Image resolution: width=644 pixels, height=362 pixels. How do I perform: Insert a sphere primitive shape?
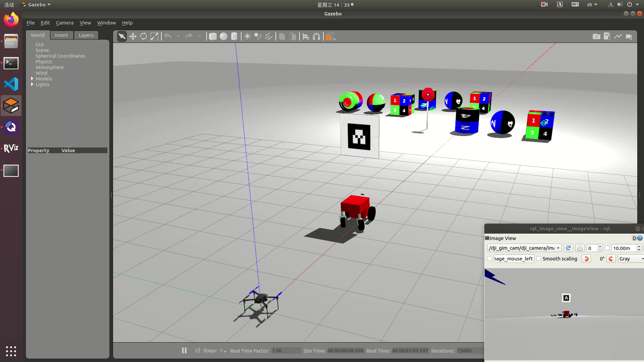(x=223, y=37)
